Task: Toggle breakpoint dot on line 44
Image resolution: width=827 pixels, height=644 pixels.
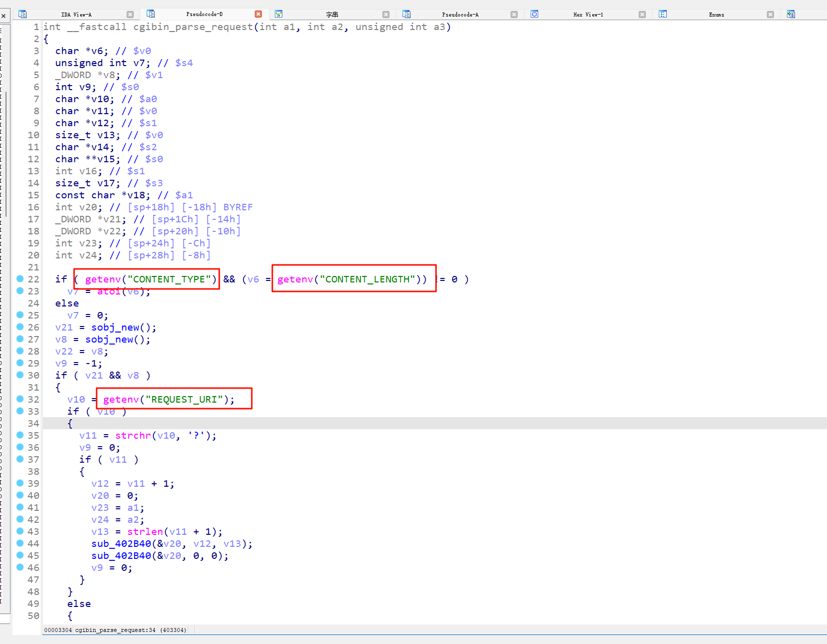Action: pyautogui.click(x=20, y=543)
